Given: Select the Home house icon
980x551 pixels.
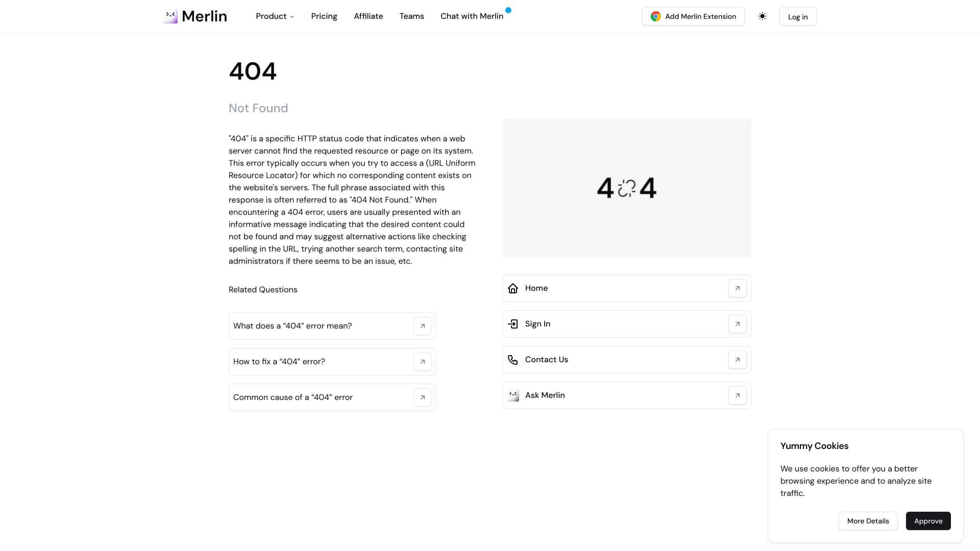Looking at the screenshot, I should pos(513,288).
